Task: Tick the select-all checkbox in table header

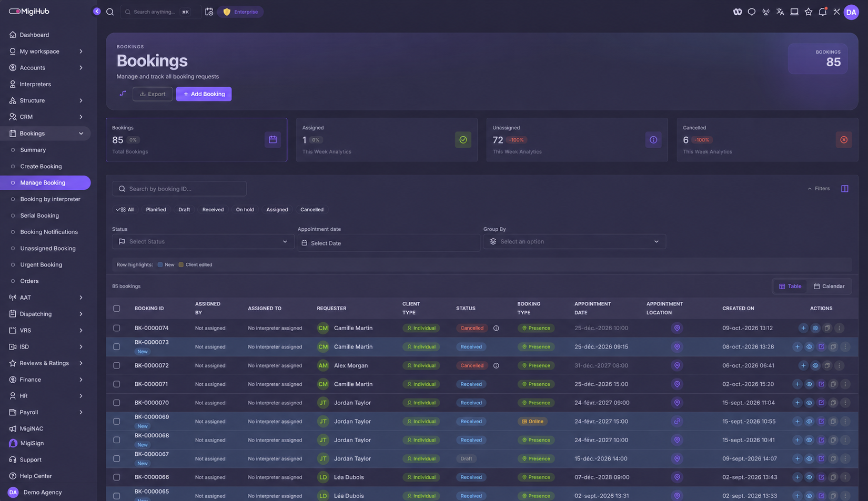Action: click(117, 309)
